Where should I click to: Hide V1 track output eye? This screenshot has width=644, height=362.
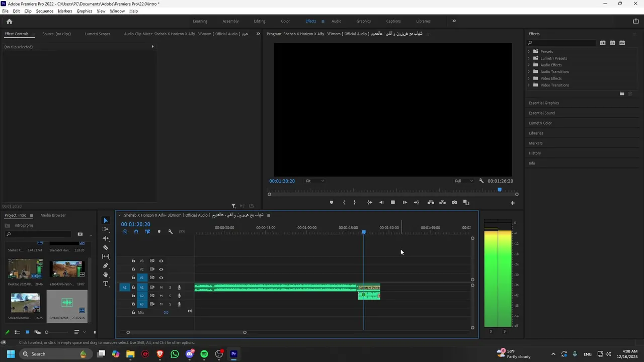[x=161, y=278]
